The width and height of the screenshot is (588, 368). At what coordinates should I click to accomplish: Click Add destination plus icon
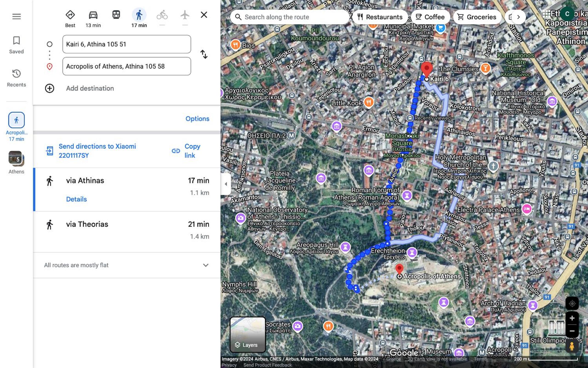coord(50,88)
